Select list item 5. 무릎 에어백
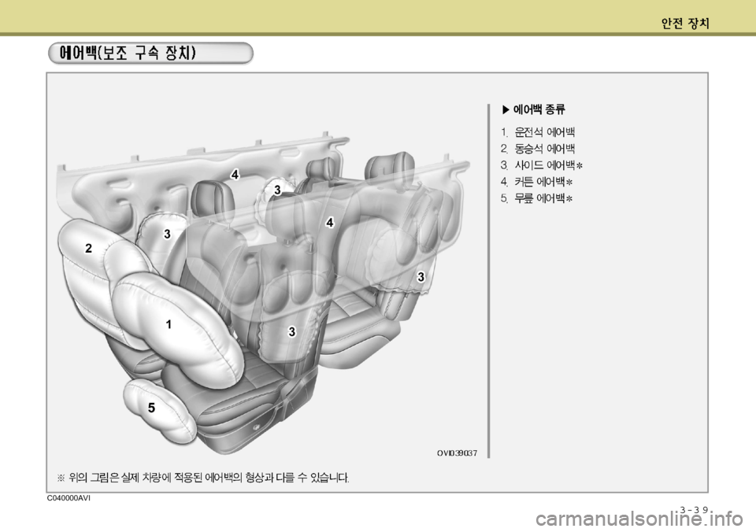The width and height of the screenshot is (756, 532). click(536, 198)
